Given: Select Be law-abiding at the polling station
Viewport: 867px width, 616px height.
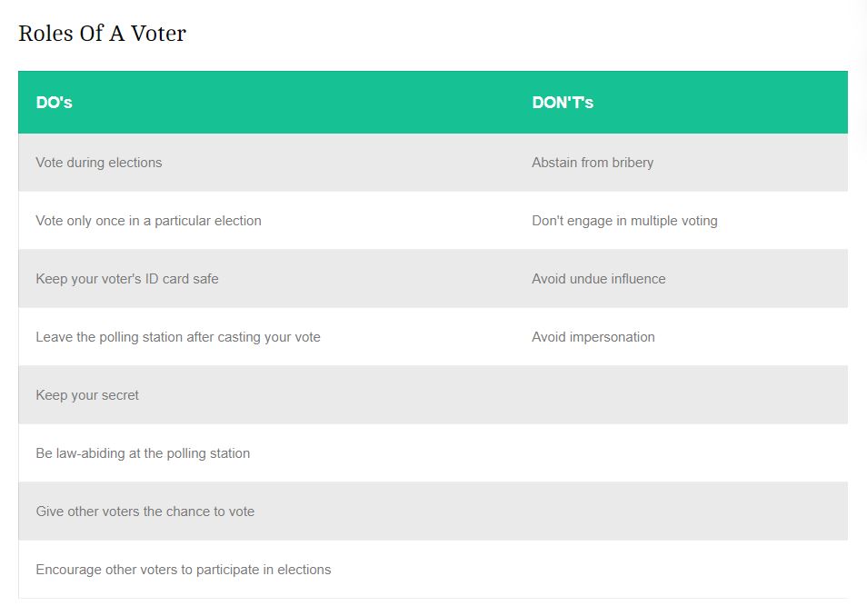Looking at the screenshot, I should [143, 453].
